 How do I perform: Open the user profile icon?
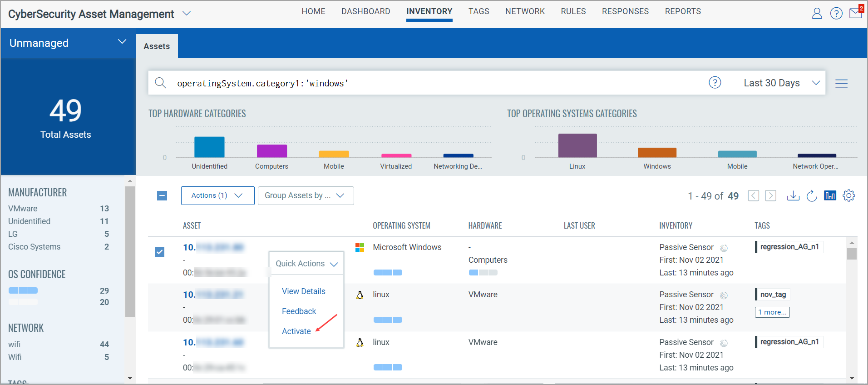click(817, 14)
